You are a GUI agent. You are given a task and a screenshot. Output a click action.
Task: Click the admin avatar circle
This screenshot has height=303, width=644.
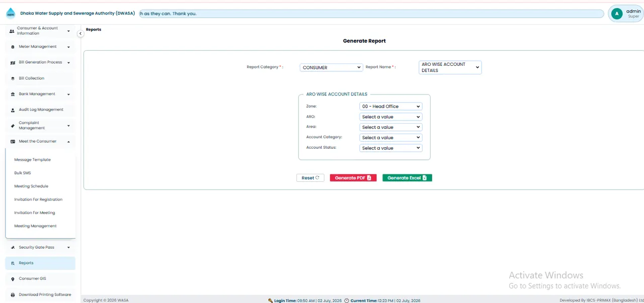pos(616,14)
